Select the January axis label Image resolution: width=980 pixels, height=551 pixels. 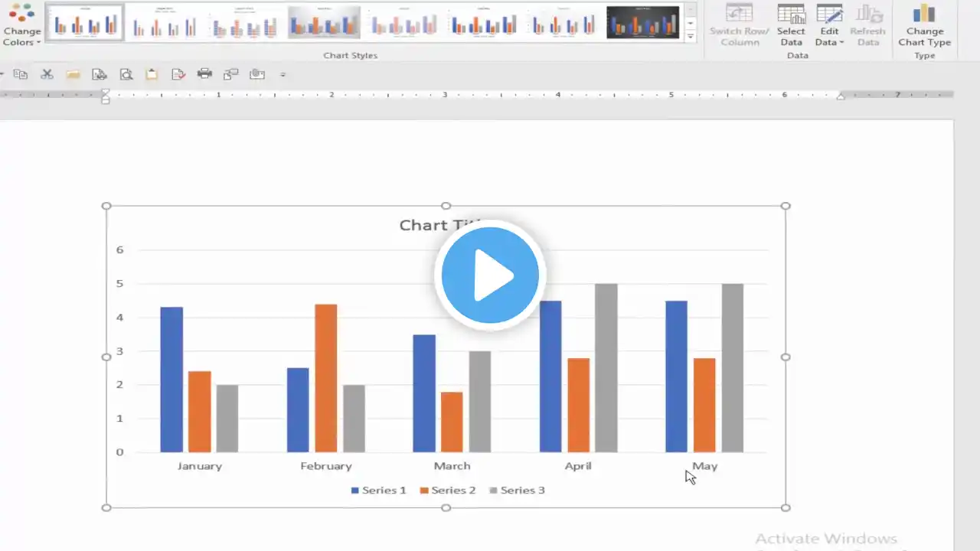click(x=199, y=465)
